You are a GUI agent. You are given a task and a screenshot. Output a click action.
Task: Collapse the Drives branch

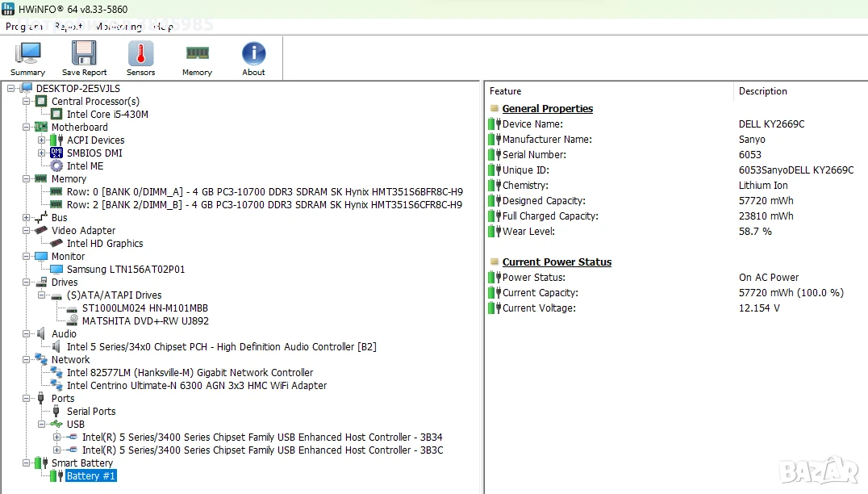[26, 282]
